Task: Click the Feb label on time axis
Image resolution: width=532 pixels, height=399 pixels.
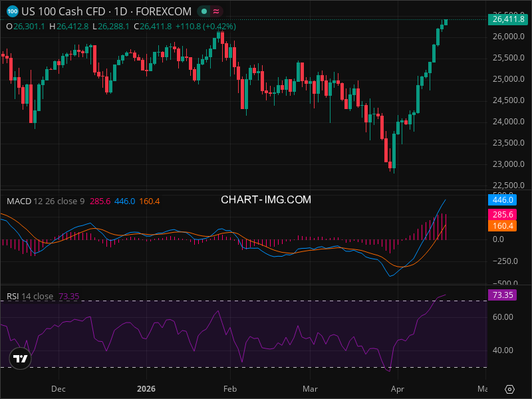Action: pos(230,389)
